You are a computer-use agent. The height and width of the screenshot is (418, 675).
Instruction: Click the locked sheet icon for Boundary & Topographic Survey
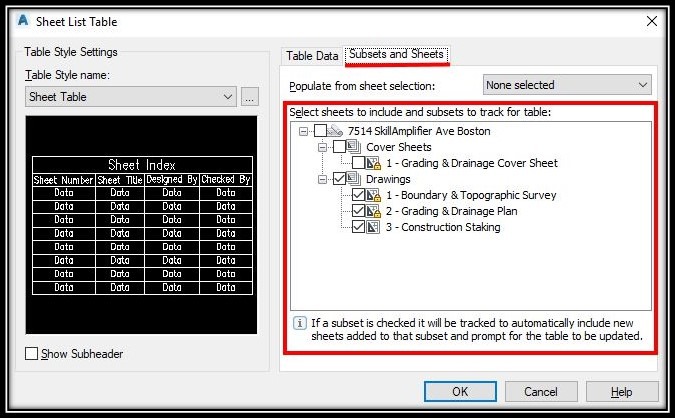pyautogui.click(x=373, y=195)
